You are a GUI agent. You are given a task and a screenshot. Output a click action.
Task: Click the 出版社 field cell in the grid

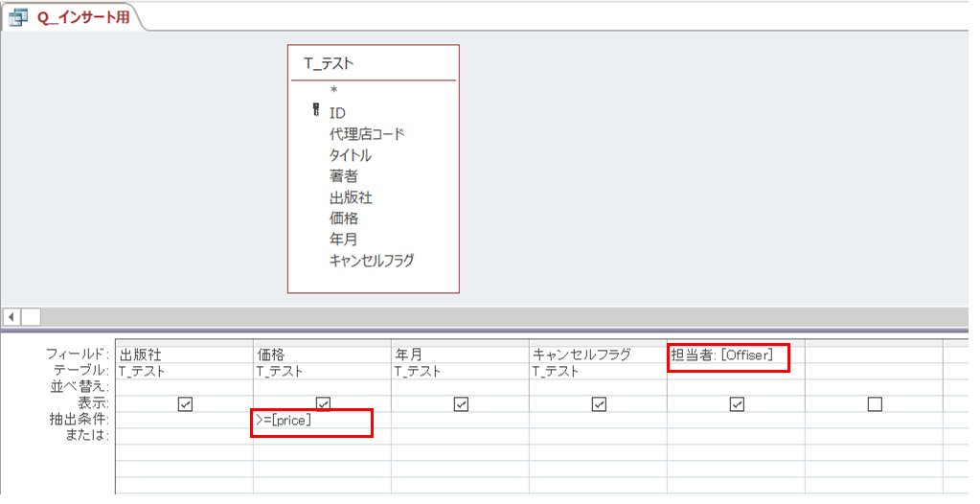184,355
